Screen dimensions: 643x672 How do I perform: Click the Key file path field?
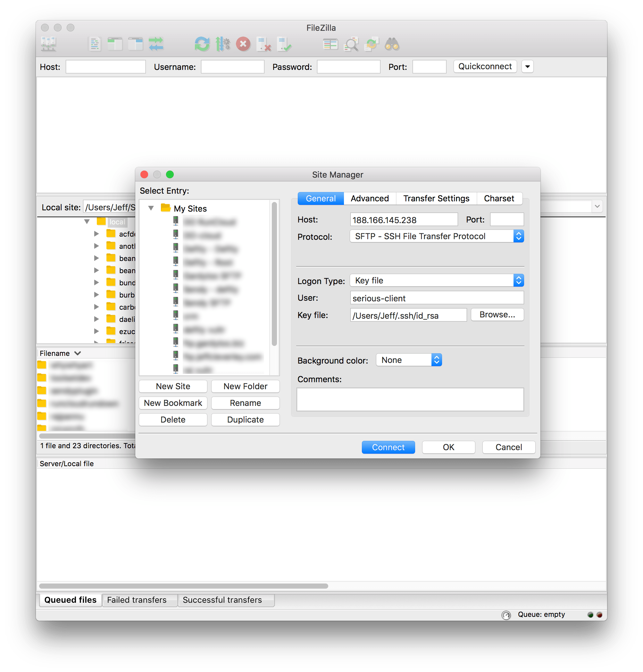tap(409, 315)
